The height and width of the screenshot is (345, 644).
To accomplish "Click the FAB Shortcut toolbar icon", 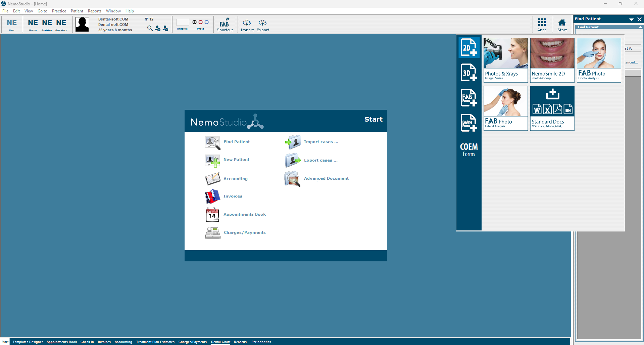I will [225, 25].
